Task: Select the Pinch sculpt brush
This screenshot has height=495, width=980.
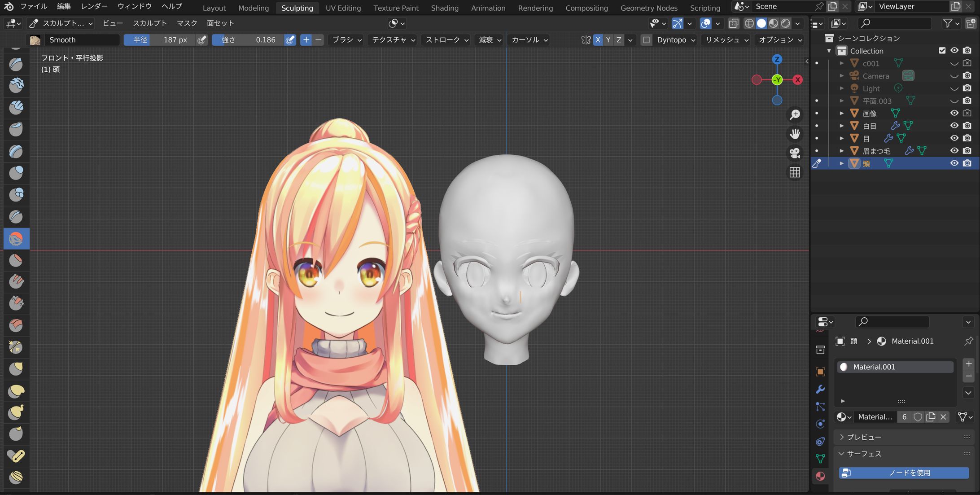Action: (x=16, y=347)
